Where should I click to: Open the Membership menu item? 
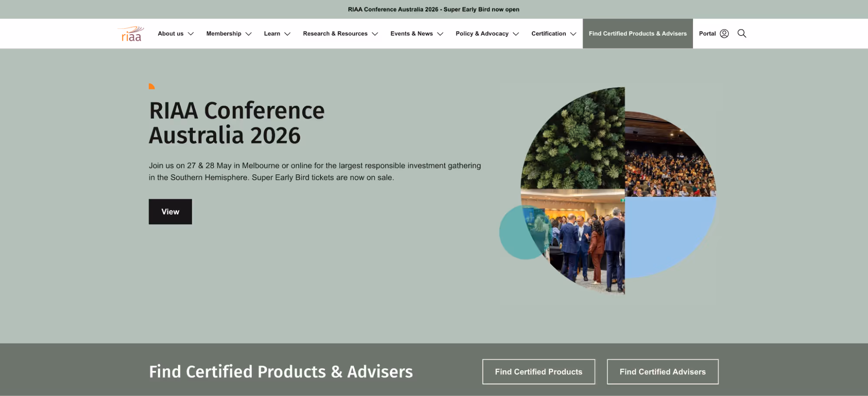(224, 33)
